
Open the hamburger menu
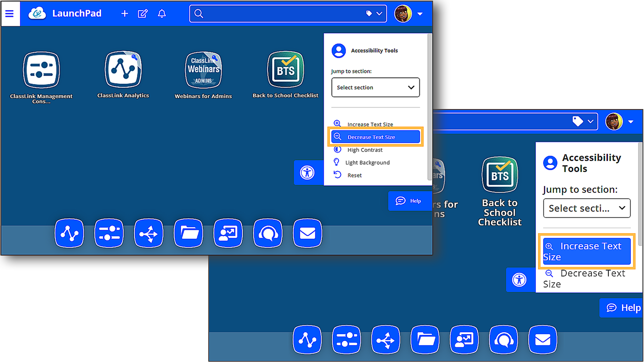10,13
